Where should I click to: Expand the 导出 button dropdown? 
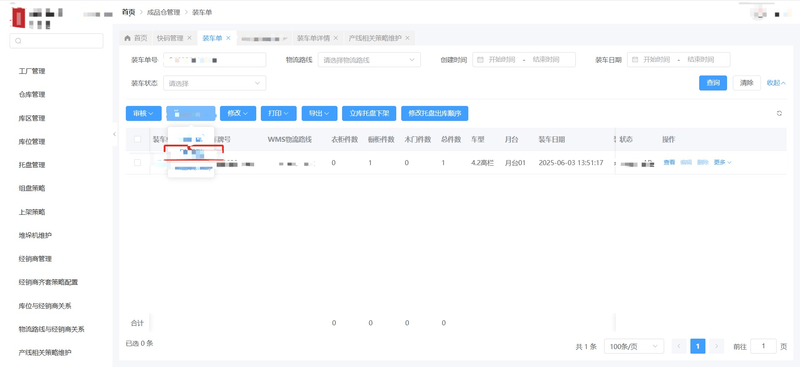(x=319, y=113)
